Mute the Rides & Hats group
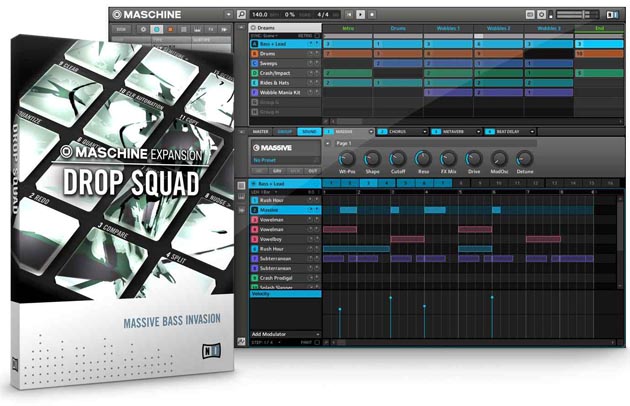Viewport: 630px width, 406px height. 310,82
